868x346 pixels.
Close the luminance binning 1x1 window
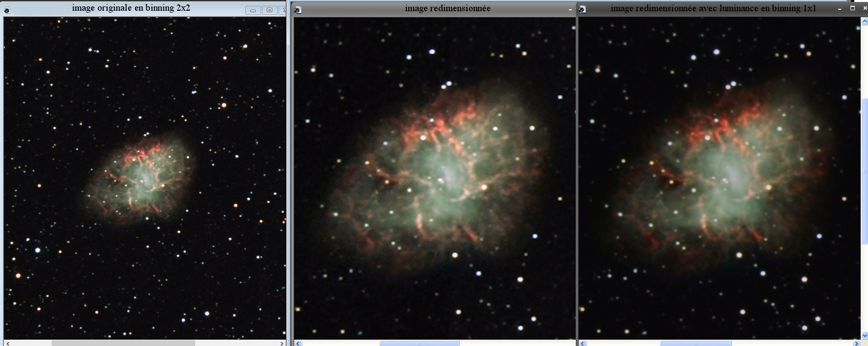[x=865, y=8]
